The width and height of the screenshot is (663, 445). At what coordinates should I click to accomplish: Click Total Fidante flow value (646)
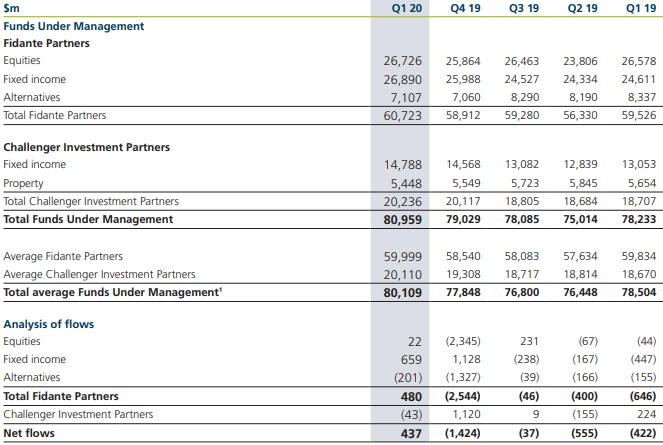click(644, 396)
